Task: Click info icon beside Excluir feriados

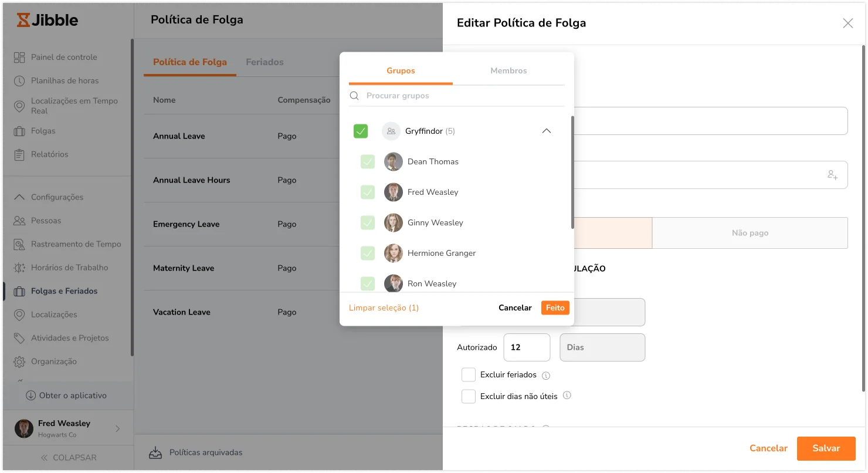Action: pyautogui.click(x=546, y=376)
